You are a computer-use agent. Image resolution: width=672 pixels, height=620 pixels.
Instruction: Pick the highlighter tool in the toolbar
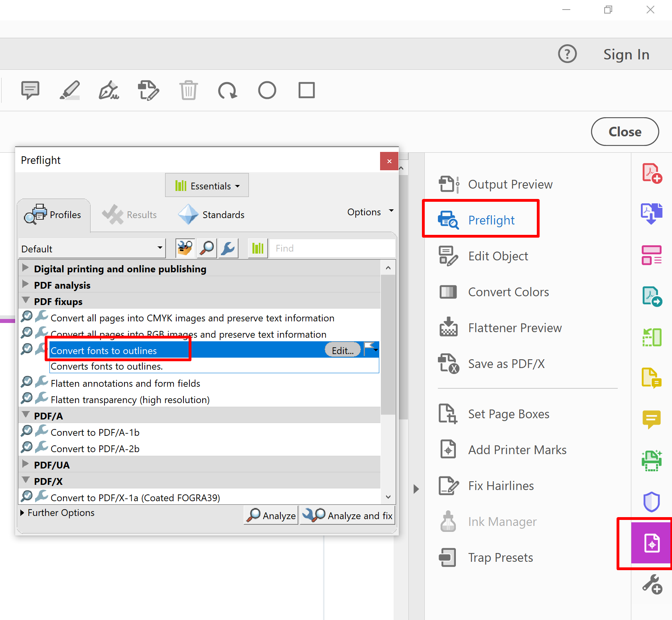(70, 90)
